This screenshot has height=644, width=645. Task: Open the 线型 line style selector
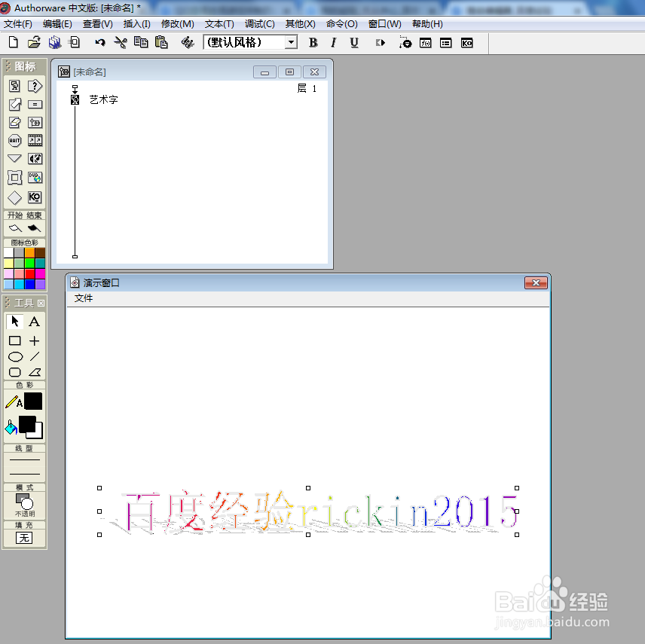(x=24, y=467)
